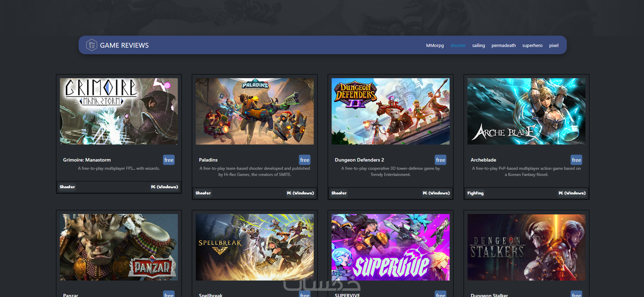Select the shooter category
The height and width of the screenshot is (297, 644).
pos(458,45)
